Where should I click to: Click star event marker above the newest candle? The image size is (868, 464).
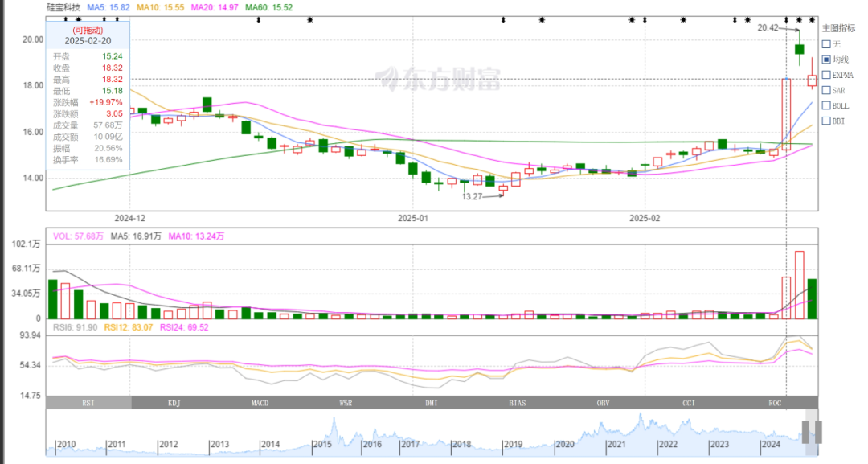click(x=812, y=20)
